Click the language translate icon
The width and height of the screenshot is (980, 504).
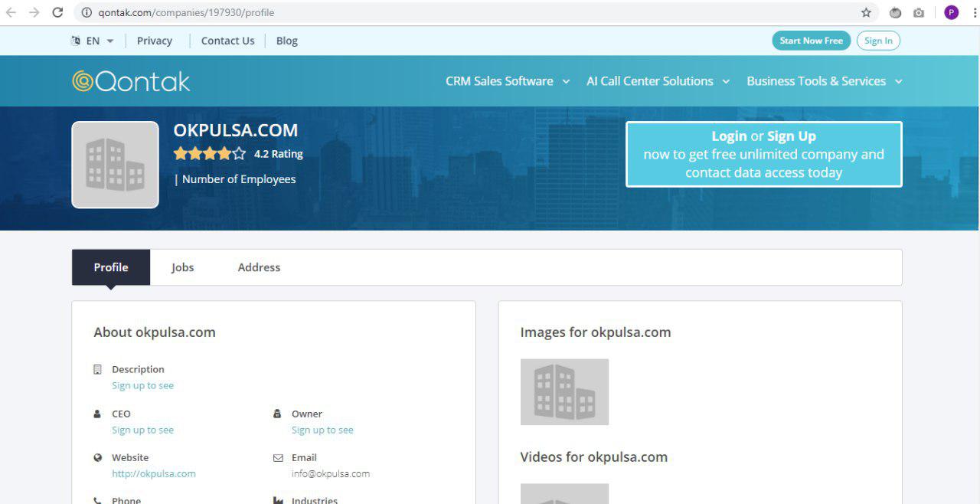(x=75, y=41)
